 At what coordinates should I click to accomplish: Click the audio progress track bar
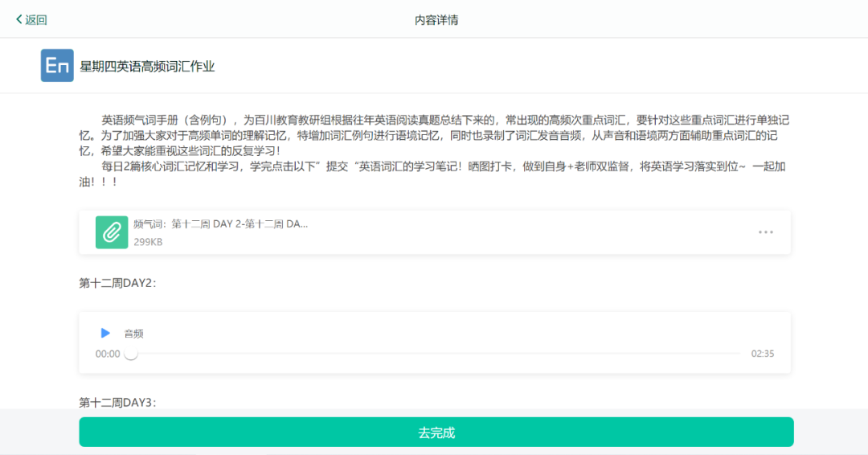coord(436,354)
